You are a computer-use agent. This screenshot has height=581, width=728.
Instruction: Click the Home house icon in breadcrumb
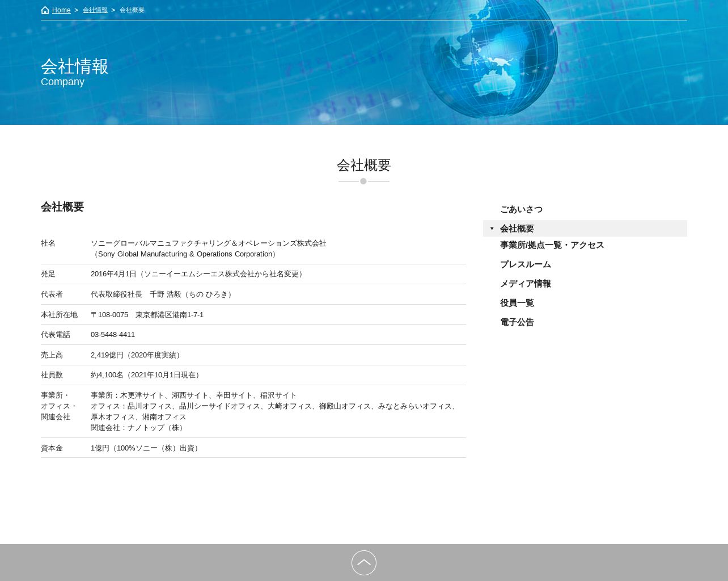pyautogui.click(x=45, y=10)
